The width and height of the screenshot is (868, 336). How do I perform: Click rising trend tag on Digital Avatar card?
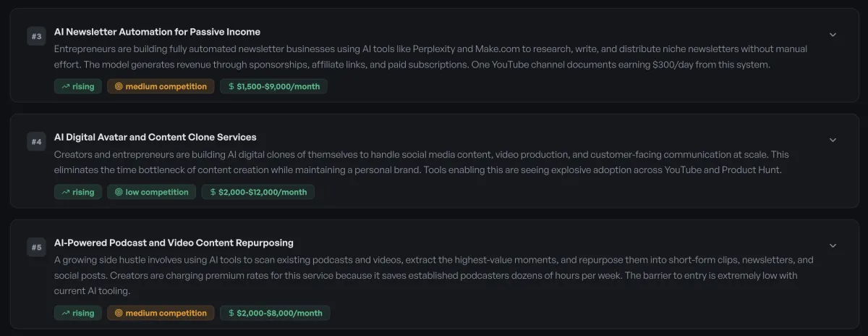pos(78,192)
